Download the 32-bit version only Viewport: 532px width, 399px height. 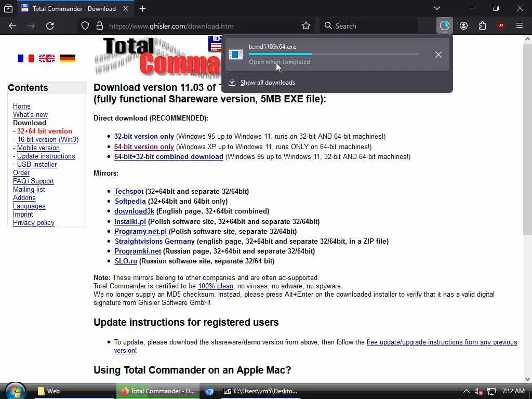pyautogui.click(x=144, y=137)
